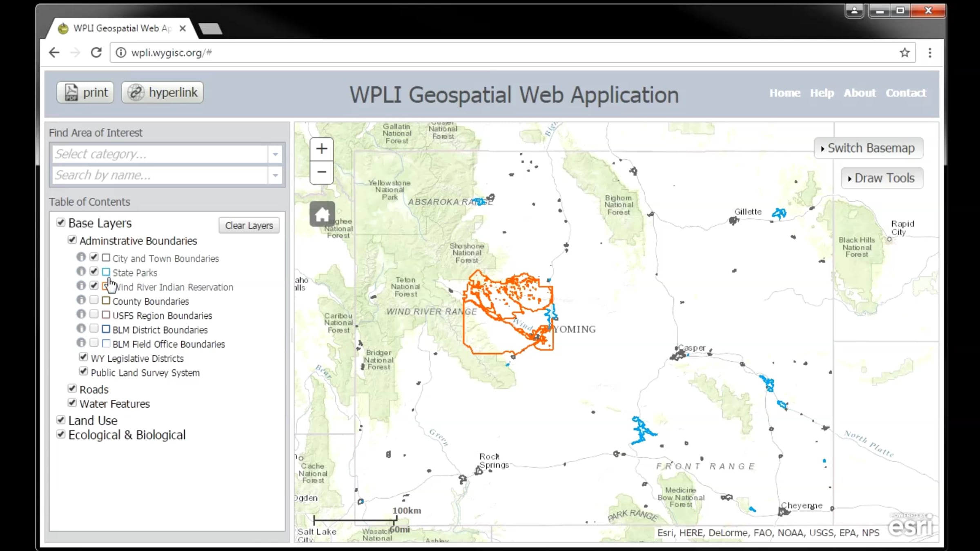Click info icon for City and Town Boundaries
980x551 pixels.
[81, 257]
